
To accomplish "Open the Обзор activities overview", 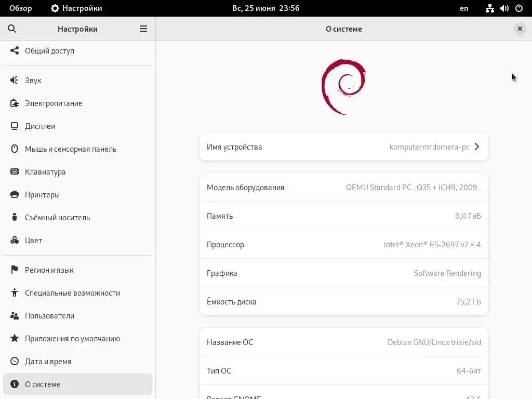I will (21, 8).
